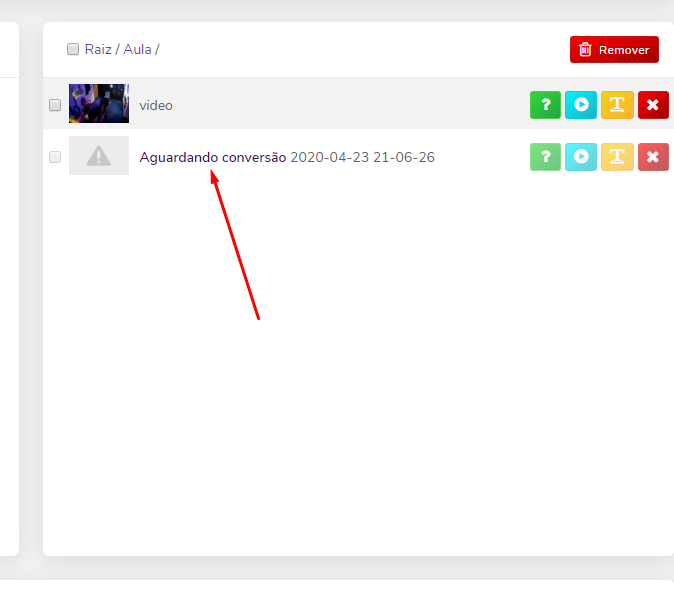Viewport: 674px width, 592px height.
Task: Go to the Raiz breadcrumb folder
Action: coord(98,49)
